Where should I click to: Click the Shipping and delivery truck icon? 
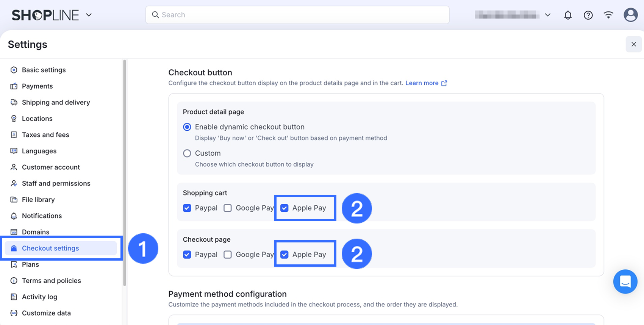(x=14, y=102)
